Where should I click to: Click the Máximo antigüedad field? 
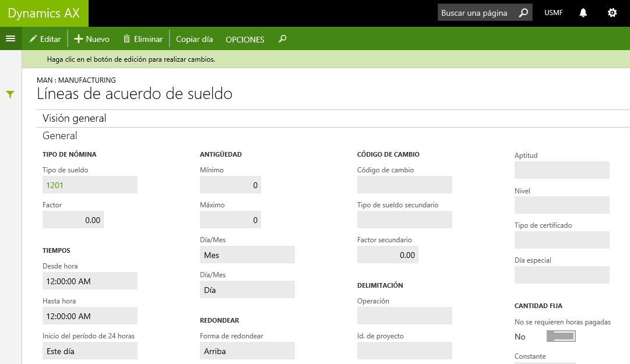tap(230, 220)
